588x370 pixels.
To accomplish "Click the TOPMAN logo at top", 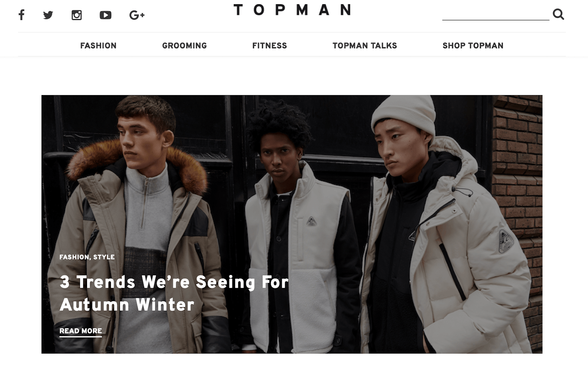I will pyautogui.click(x=292, y=10).
